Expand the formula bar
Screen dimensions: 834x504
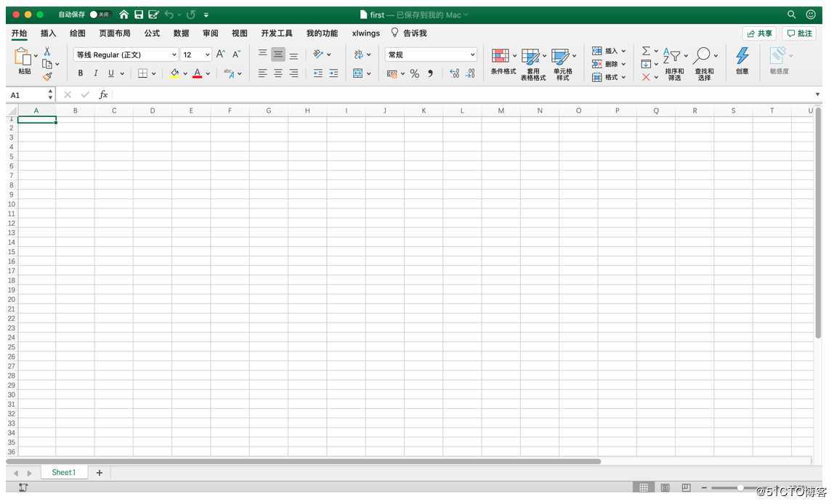(x=817, y=94)
